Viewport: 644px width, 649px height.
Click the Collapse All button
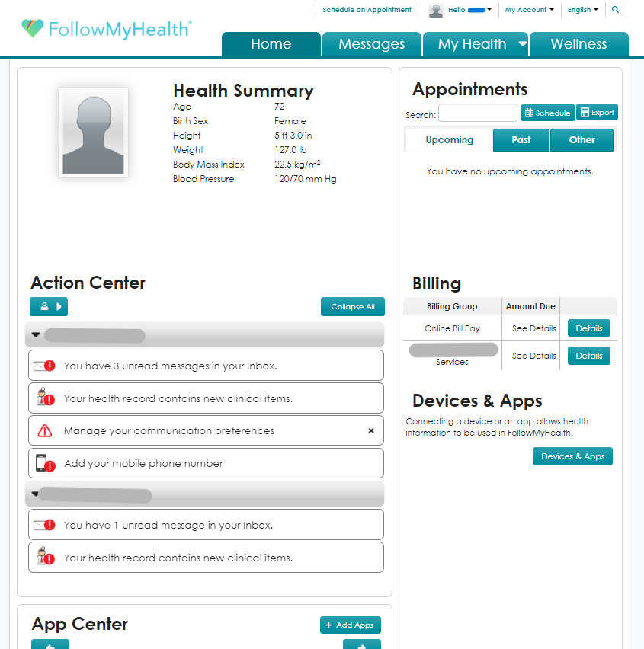352,306
